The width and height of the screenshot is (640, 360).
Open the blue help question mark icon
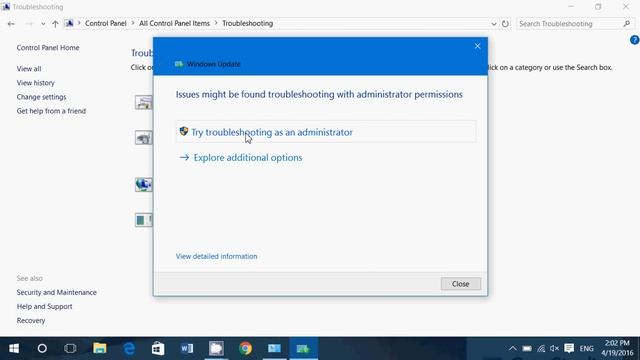click(635, 40)
